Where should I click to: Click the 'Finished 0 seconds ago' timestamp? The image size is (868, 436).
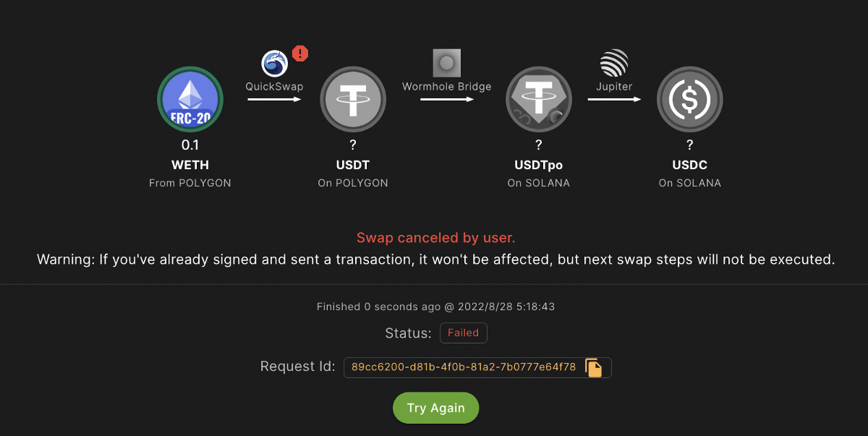coord(435,306)
